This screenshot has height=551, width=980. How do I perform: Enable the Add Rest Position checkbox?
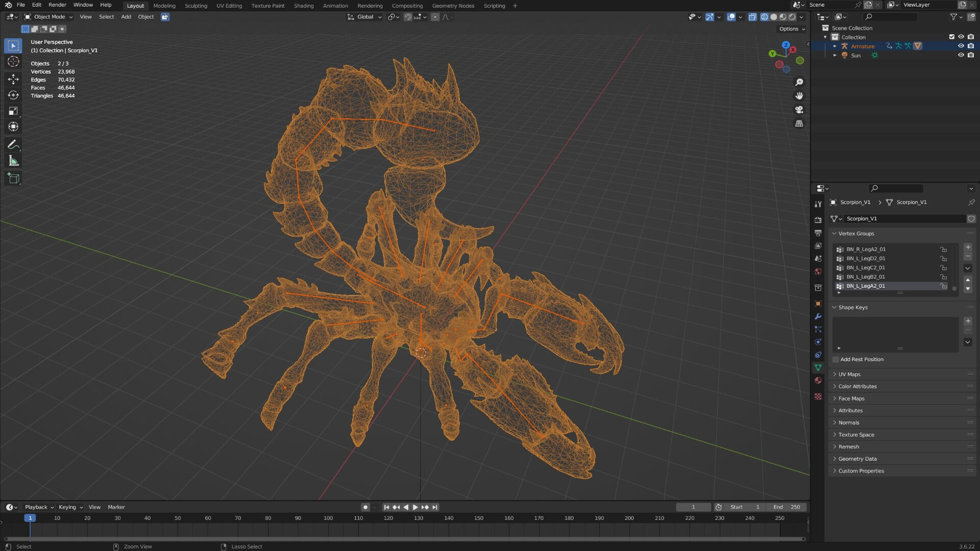(x=836, y=360)
